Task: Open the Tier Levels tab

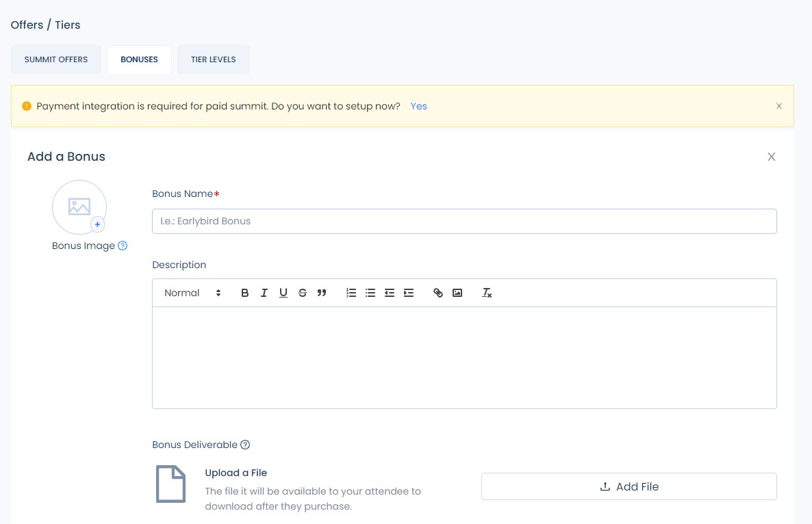Action: click(x=214, y=60)
